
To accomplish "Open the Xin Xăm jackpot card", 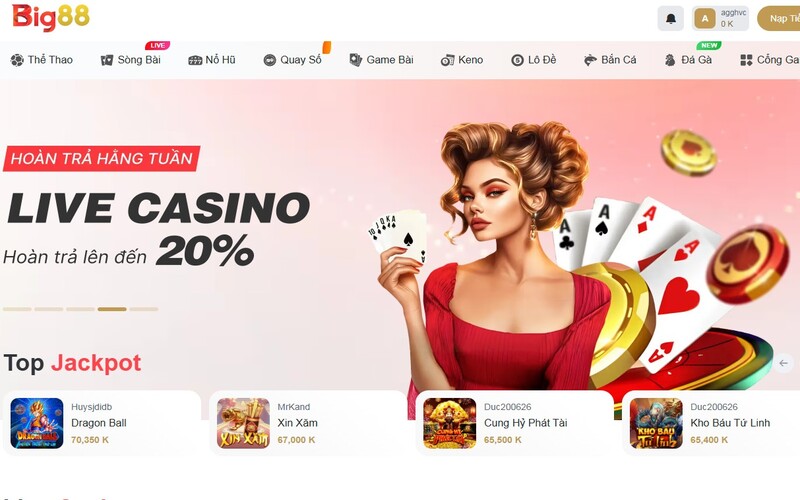I will coord(308,423).
